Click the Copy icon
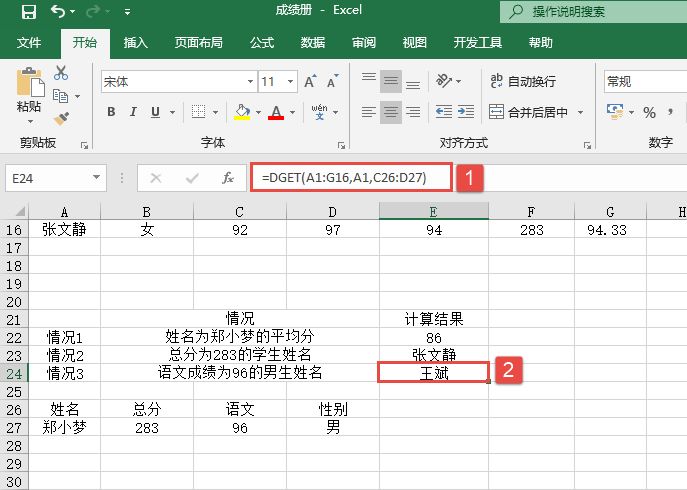687x490 pixels. [x=60, y=96]
